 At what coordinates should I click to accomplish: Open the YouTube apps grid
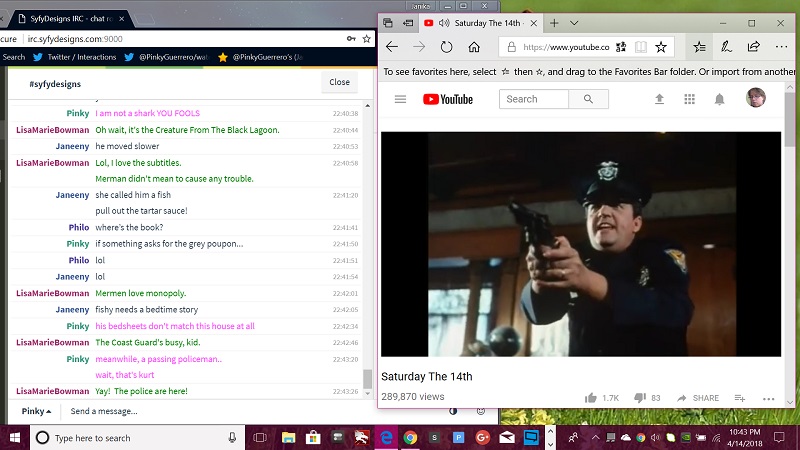(x=689, y=99)
